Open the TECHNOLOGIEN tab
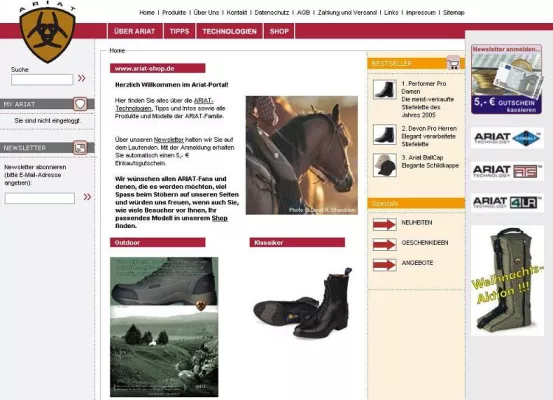 coord(230,31)
